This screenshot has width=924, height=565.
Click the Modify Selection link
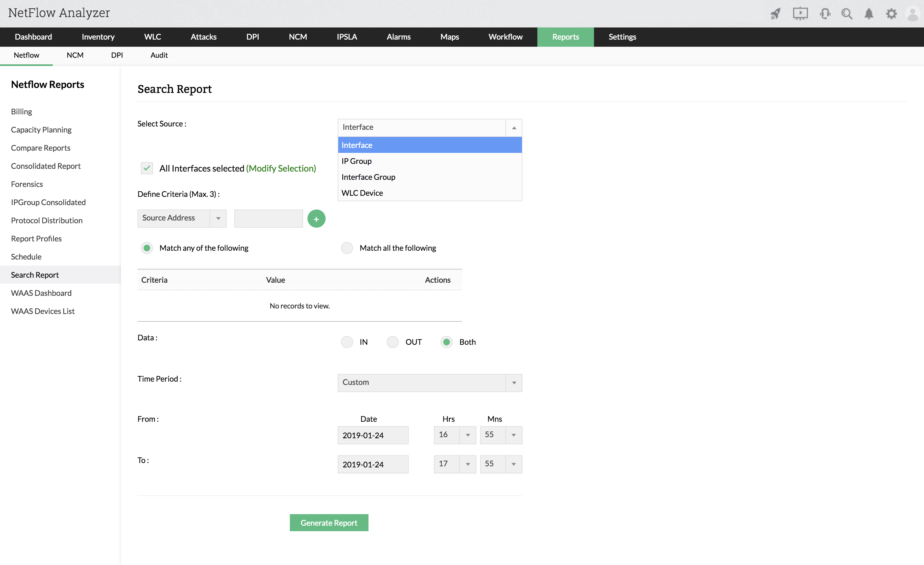click(x=281, y=168)
